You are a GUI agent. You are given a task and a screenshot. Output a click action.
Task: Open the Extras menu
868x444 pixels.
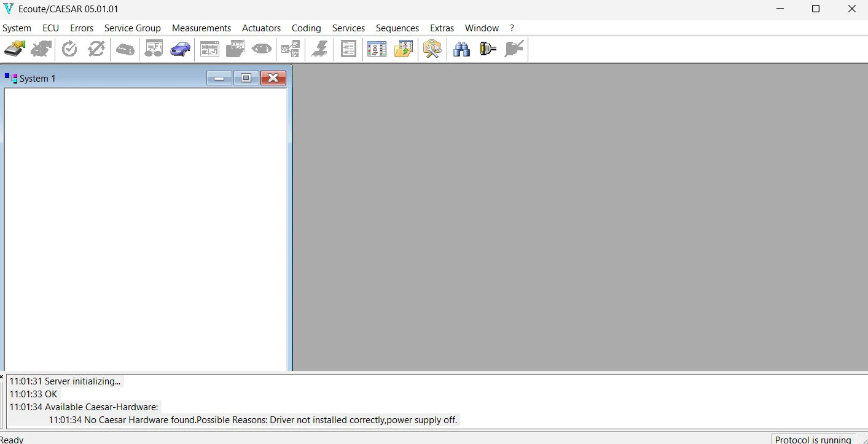click(x=442, y=28)
